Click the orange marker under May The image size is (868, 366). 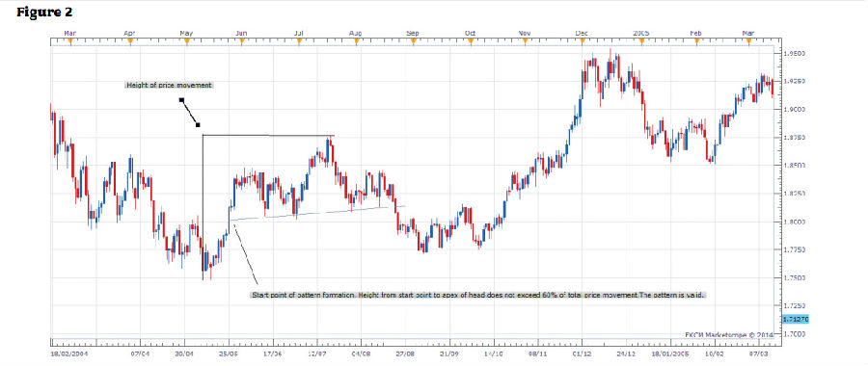pyautogui.click(x=187, y=40)
